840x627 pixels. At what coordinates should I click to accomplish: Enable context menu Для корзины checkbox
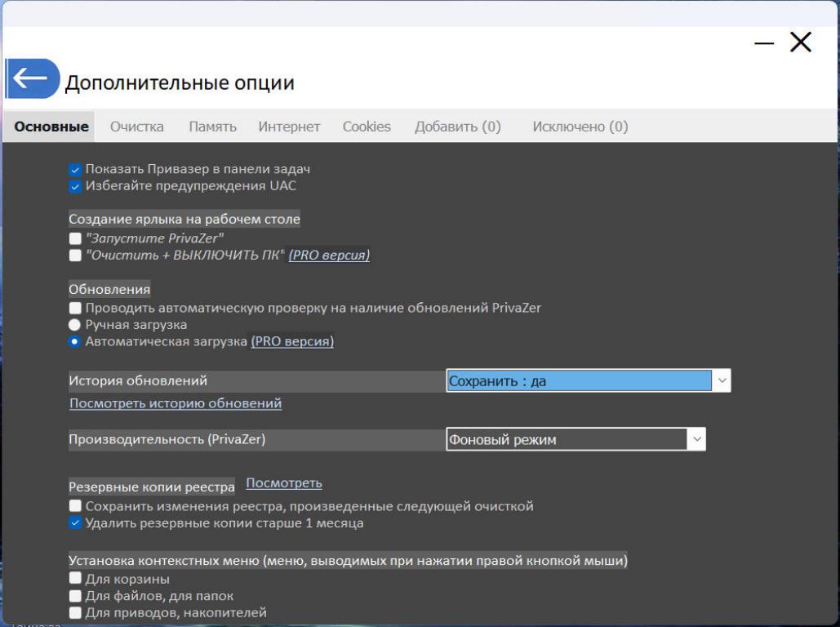tap(75, 580)
